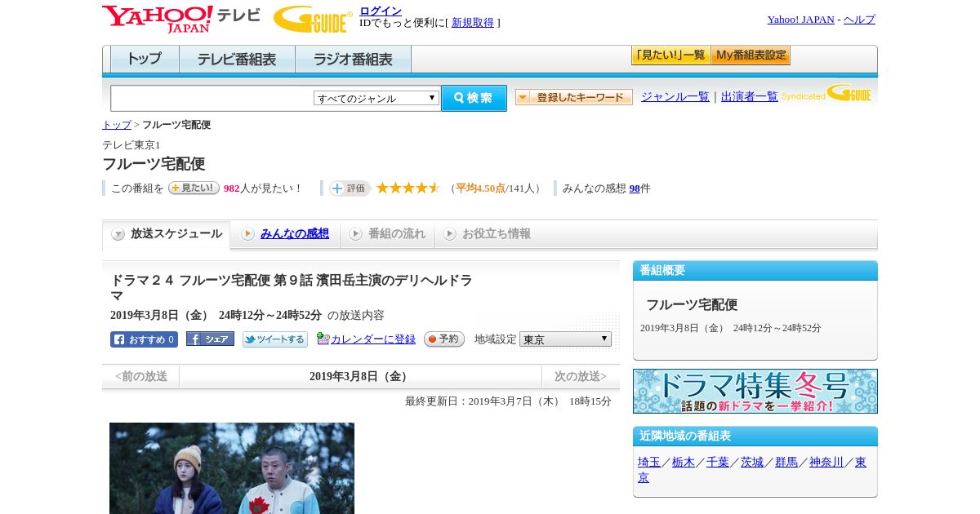The width and height of the screenshot is (980, 514).
Task: Click カレンダーに登録 link
Action: pos(373,339)
